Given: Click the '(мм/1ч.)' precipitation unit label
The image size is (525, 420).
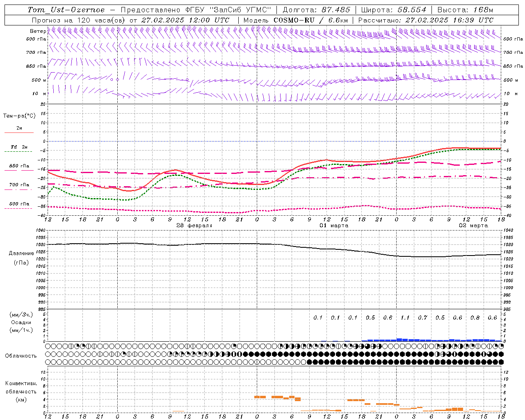Looking at the screenshot, I should point(21,330).
